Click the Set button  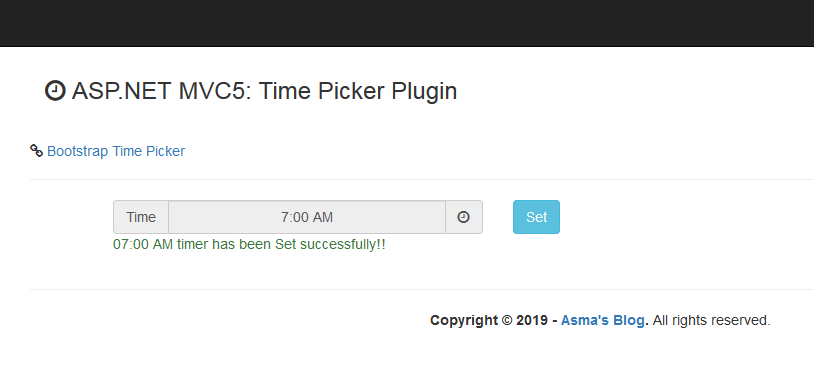pos(536,217)
